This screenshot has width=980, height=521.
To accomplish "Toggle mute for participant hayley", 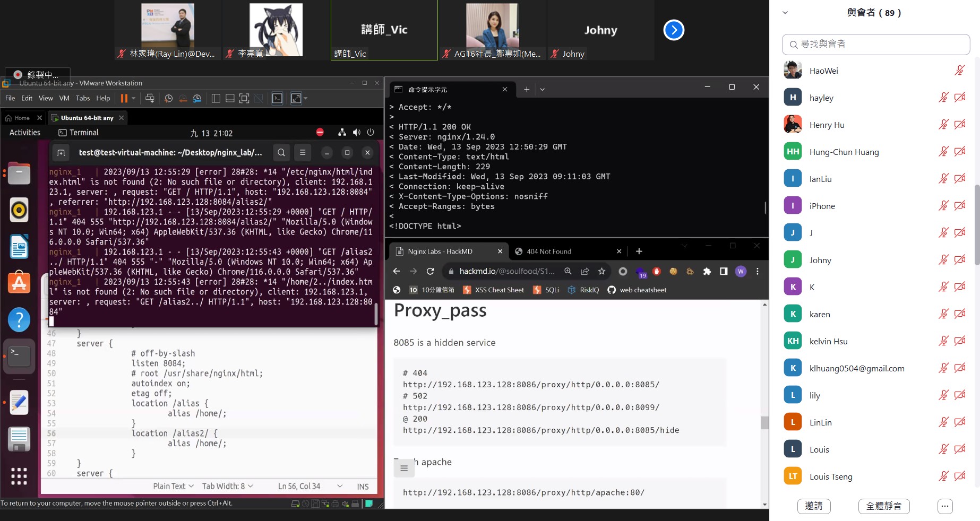I will pos(943,98).
